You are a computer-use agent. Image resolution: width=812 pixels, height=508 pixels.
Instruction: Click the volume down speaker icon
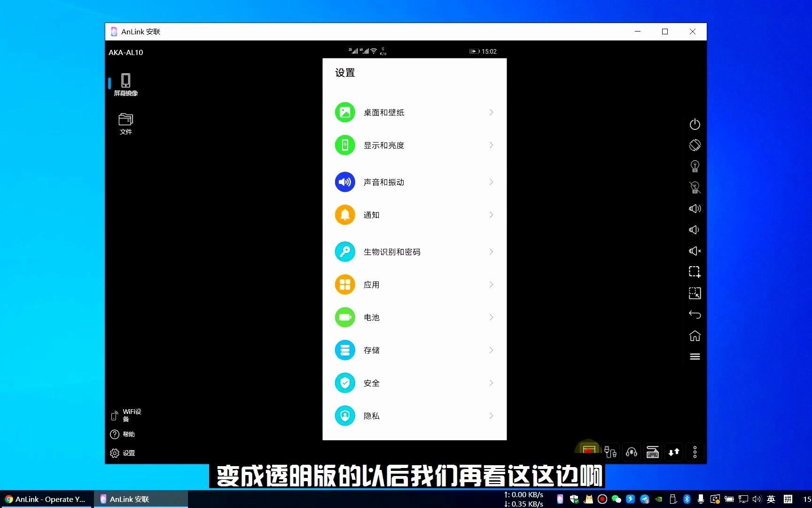(694, 230)
